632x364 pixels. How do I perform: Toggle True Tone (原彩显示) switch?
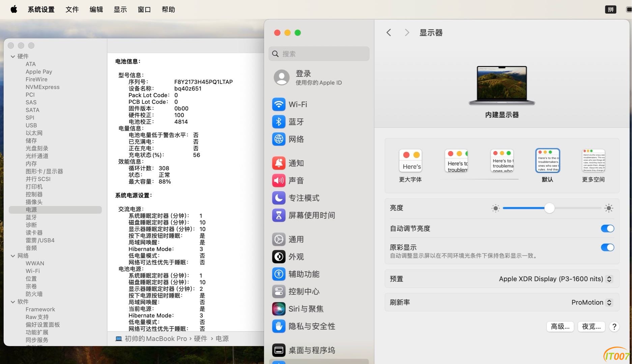(x=607, y=247)
